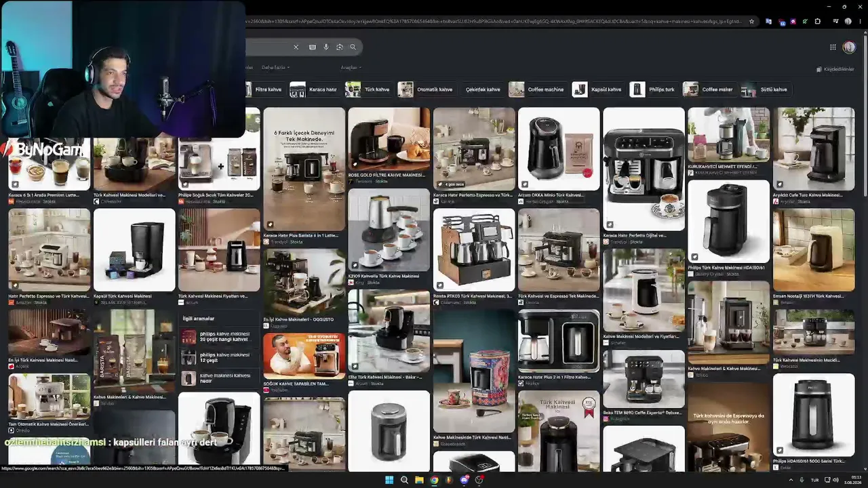The image size is (868, 488).
Task: Switch the TUR input language indicator
Action: 815,480
